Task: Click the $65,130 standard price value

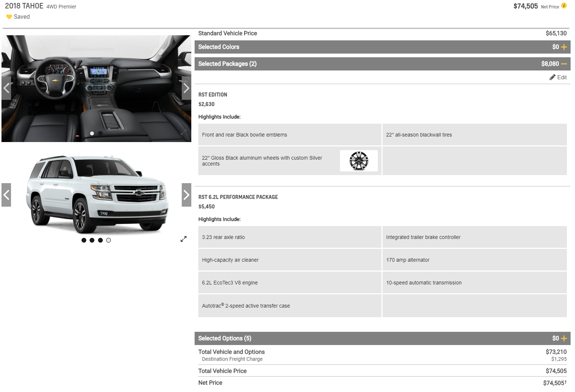Action: tap(556, 33)
